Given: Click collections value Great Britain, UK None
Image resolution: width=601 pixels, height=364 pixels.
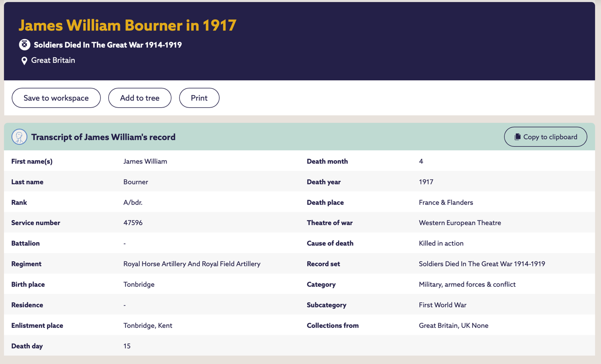Looking at the screenshot, I should pyautogui.click(x=453, y=326).
